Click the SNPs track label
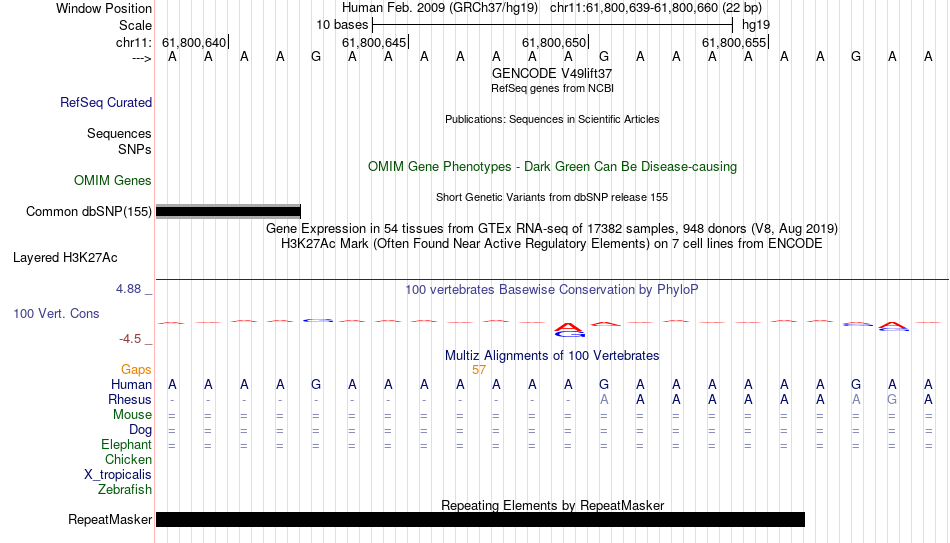950x543 pixels. (135, 149)
